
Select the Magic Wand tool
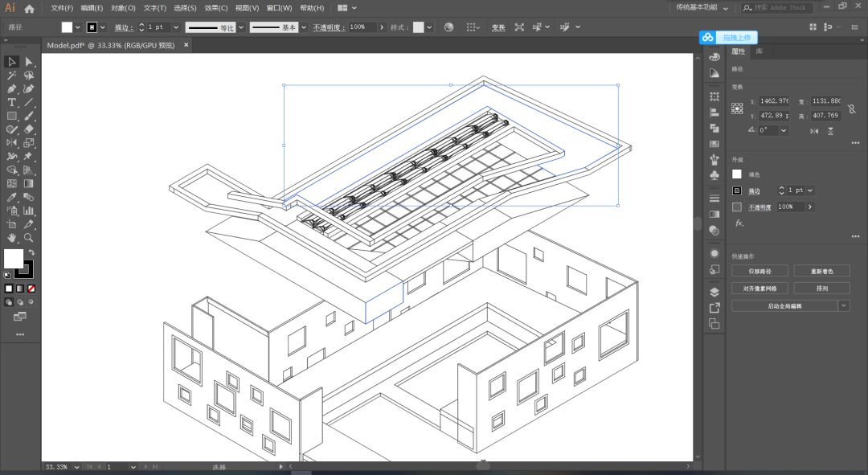click(x=11, y=76)
